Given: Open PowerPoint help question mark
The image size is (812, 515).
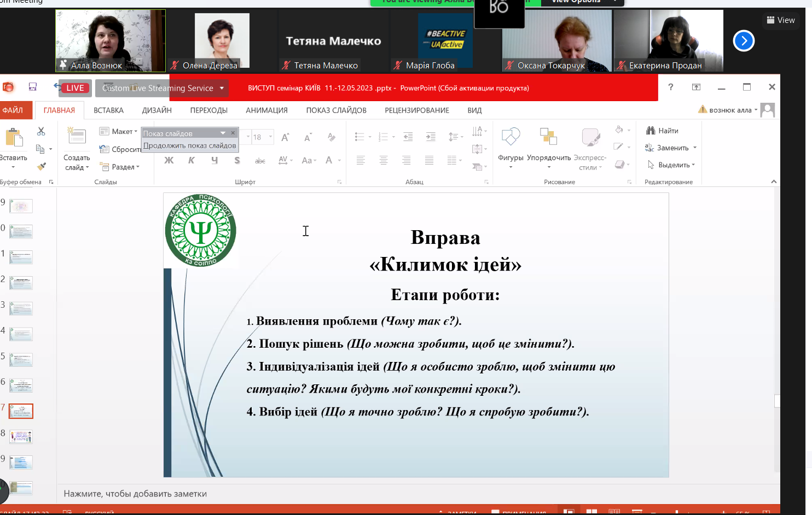Looking at the screenshot, I should 670,87.
